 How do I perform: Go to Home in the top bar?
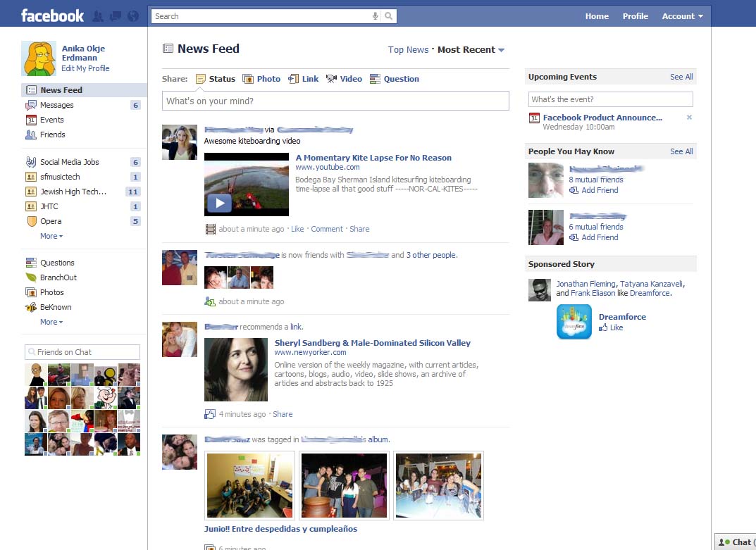(597, 16)
